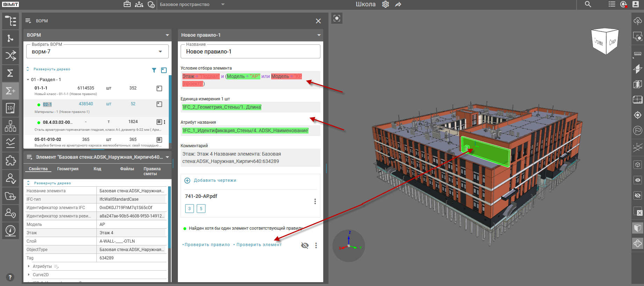Open the shuffle/compare tool in the left sidebar

10,56
